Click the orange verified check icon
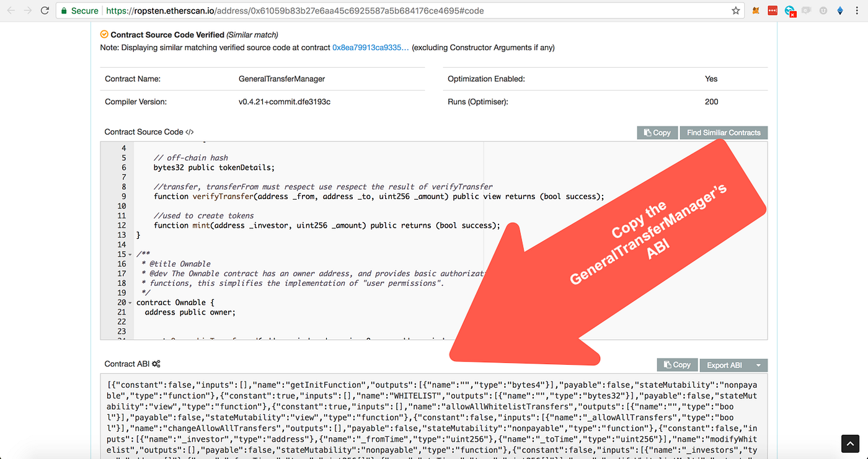This screenshot has height=459, width=868. click(x=104, y=35)
